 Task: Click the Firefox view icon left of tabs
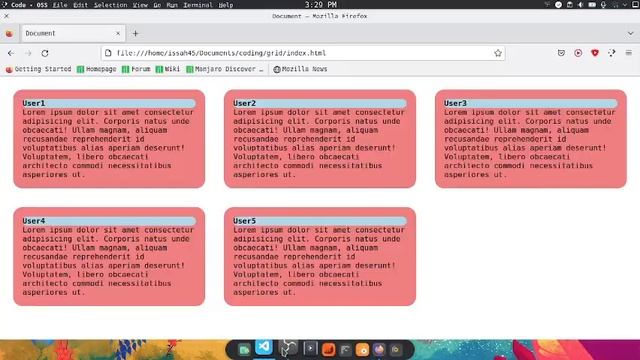(9, 33)
